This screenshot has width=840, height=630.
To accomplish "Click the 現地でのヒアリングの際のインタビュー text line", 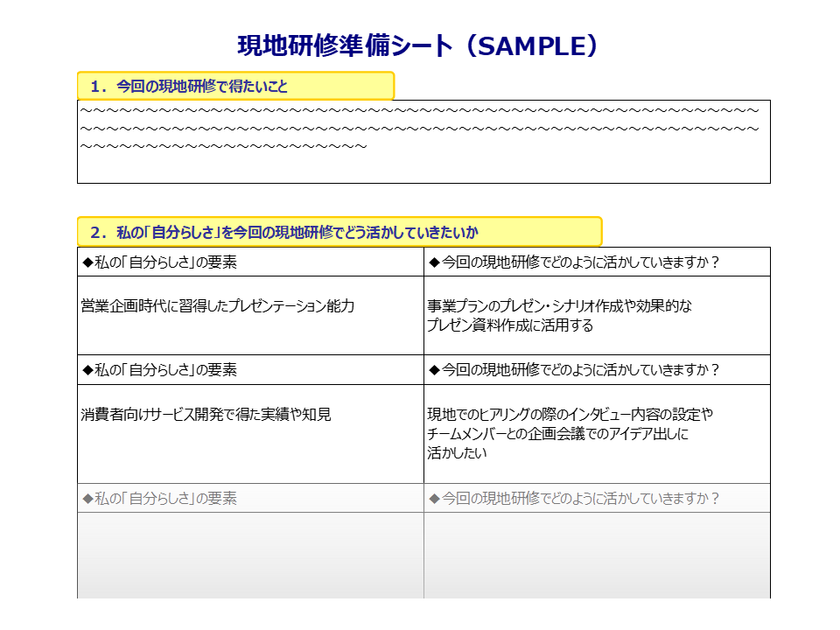I will 570,415.
